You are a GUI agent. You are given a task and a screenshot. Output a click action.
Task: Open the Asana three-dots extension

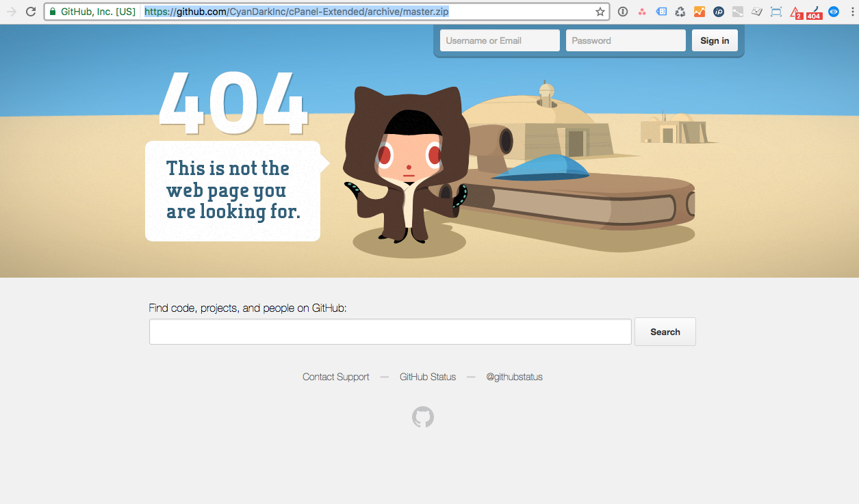pos(642,12)
